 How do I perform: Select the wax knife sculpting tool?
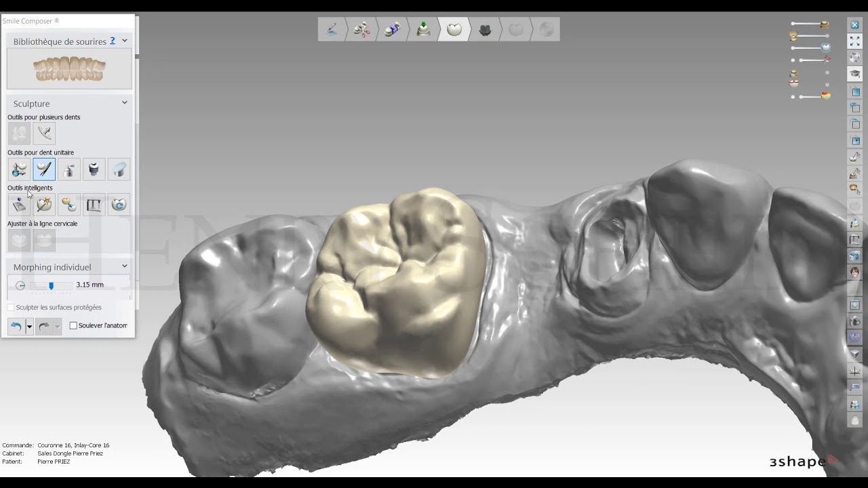(x=44, y=169)
